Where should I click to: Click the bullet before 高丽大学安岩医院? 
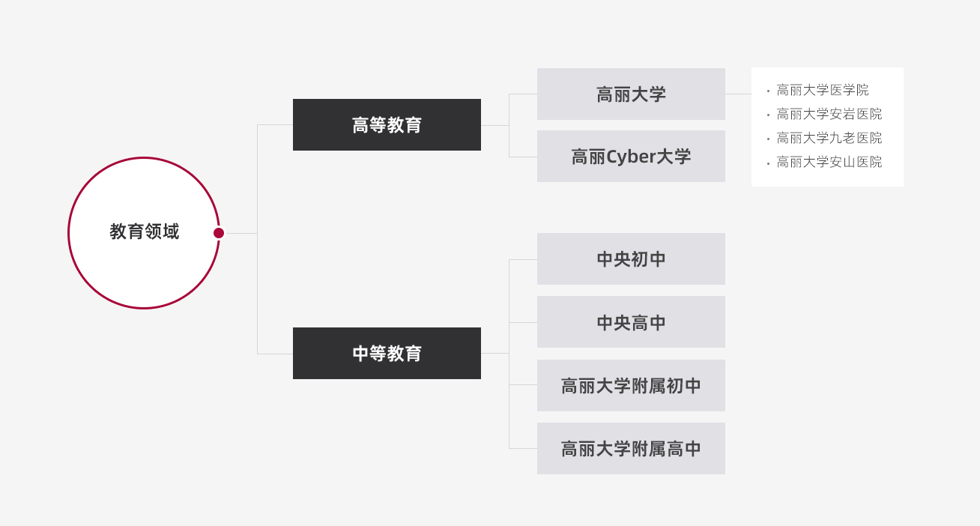coord(768,115)
